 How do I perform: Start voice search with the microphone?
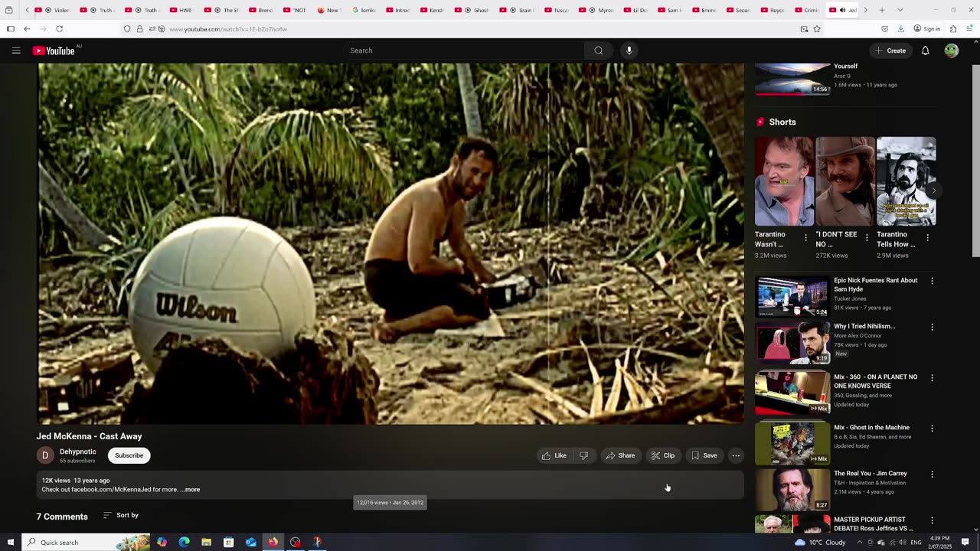pos(629,51)
